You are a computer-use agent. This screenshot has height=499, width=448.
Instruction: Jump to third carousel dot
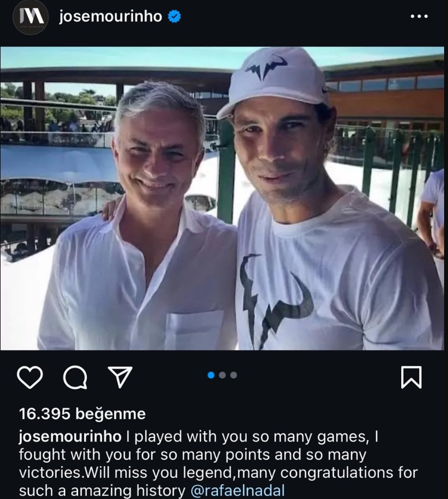point(233,375)
